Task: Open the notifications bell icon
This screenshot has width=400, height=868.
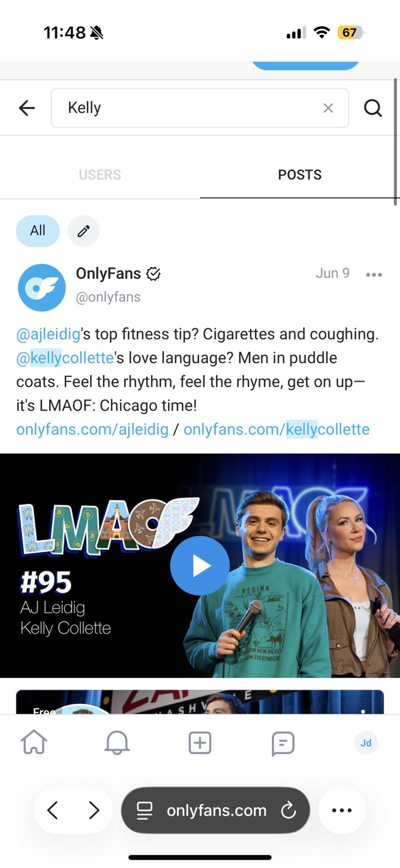Action: [117, 742]
